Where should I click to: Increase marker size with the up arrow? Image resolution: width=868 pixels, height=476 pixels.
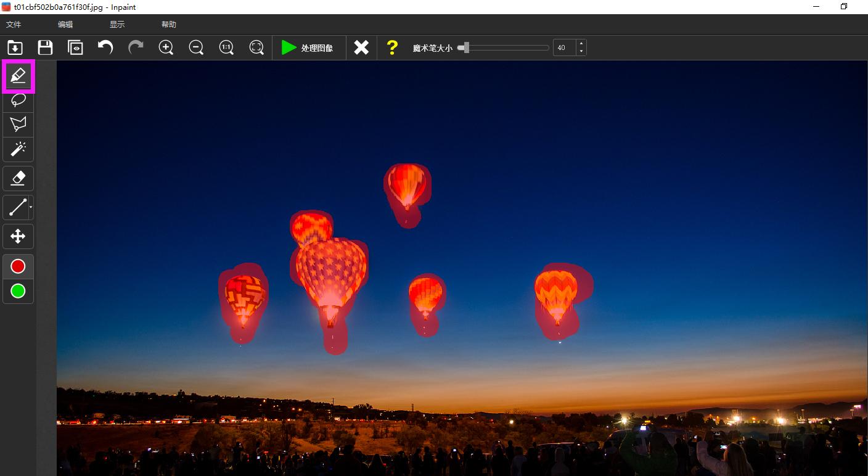pyautogui.click(x=581, y=44)
